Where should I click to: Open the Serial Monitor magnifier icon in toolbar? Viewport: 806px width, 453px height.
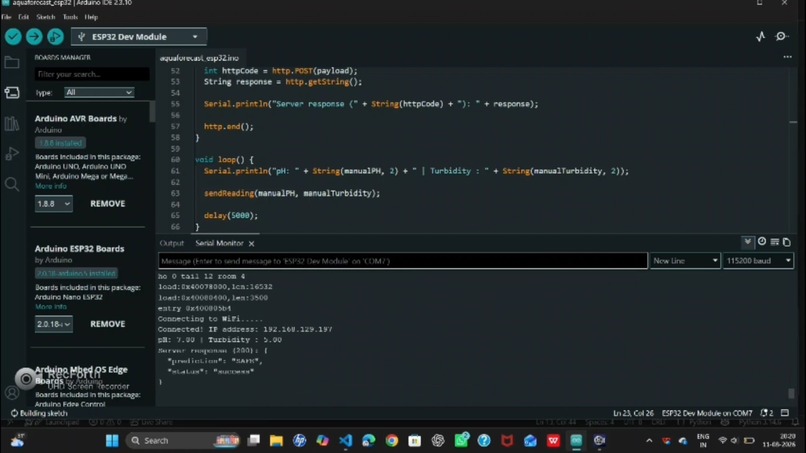click(782, 37)
